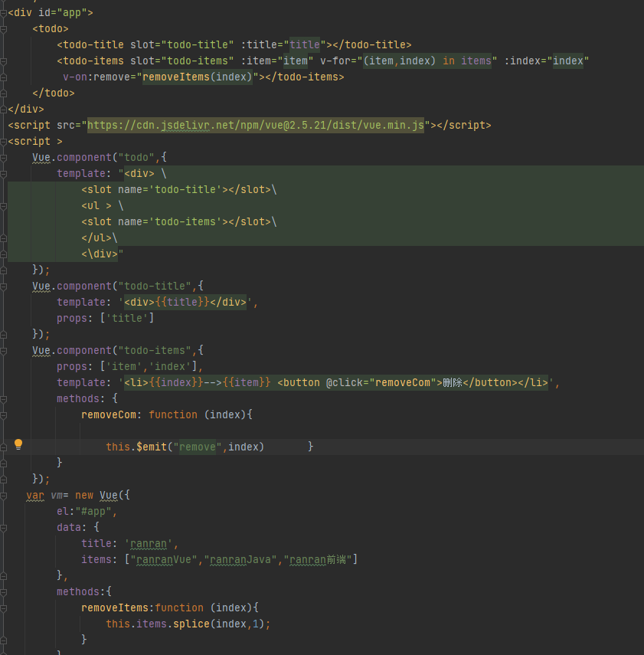
Task: Collapse the 'methods:{' block in vm
Action: [3, 592]
